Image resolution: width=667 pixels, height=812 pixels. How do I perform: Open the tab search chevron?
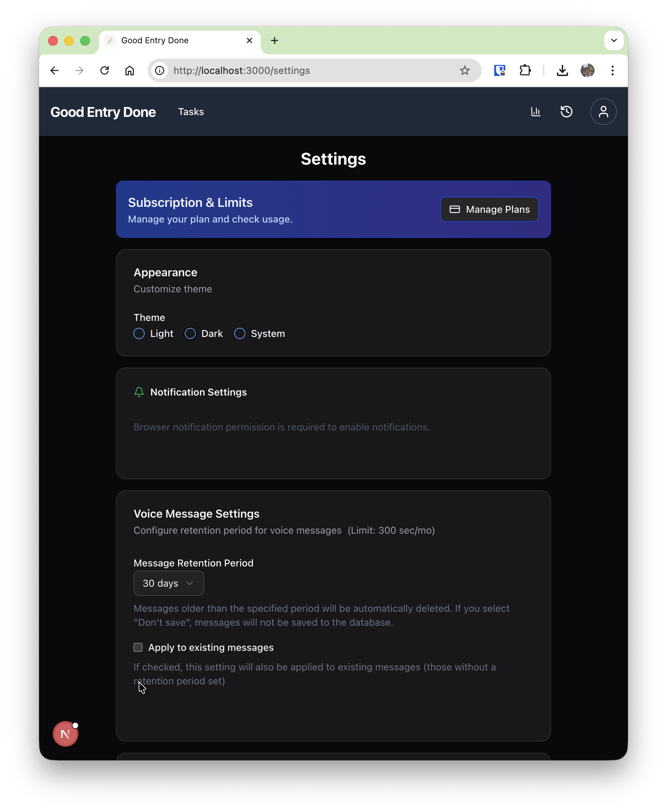click(614, 40)
